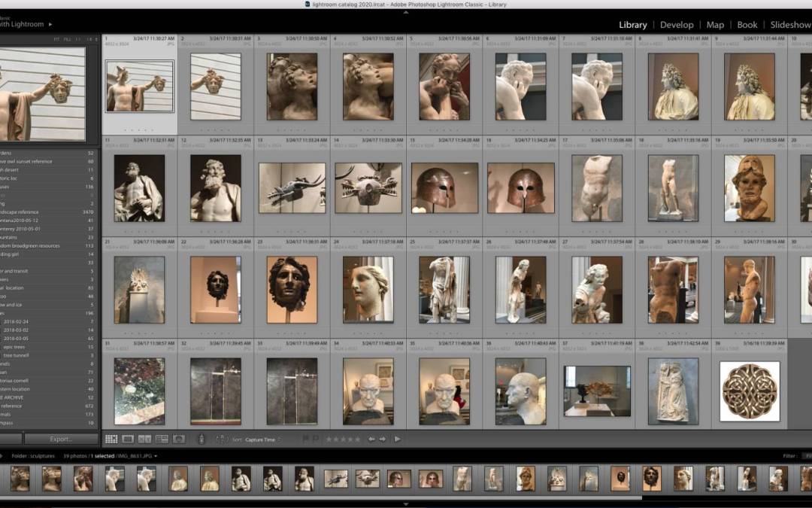Collapse the bottom filmstrip panel arrow
The image size is (812, 508).
[406, 504]
